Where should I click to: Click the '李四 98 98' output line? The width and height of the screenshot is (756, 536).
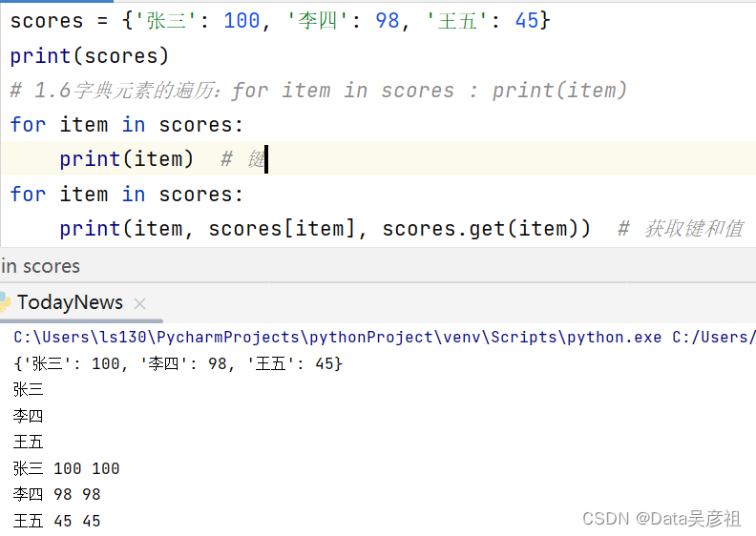pyautogui.click(x=57, y=494)
